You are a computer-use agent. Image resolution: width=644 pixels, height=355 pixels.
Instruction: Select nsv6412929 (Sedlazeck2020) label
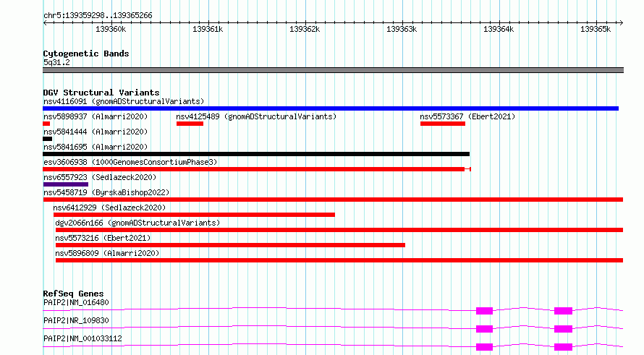pyautogui.click(x=109, y=208)
